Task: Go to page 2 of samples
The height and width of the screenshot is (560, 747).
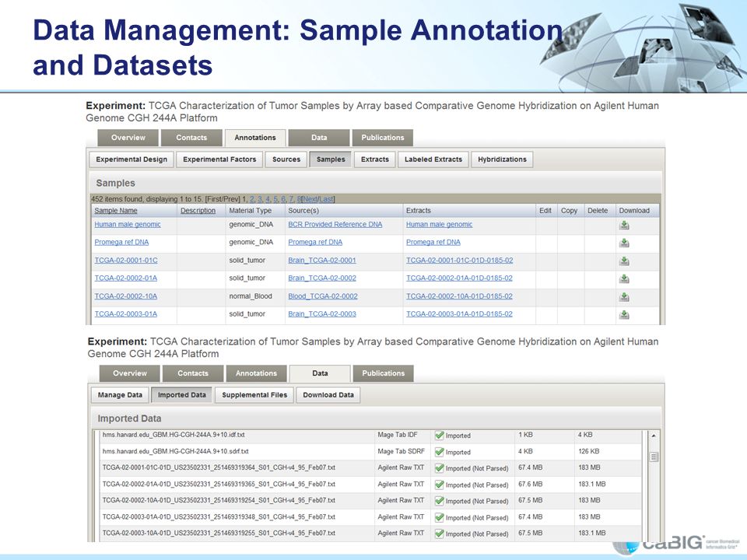Action: coord(252,199)
